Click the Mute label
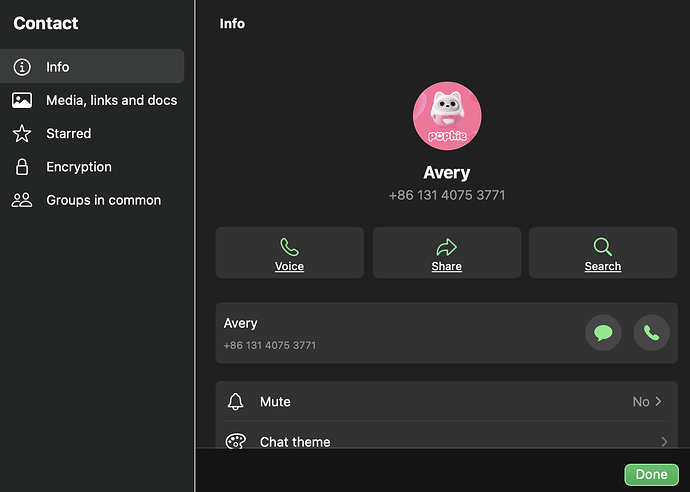This screenshot has width=690, height=492. [275, 401]
